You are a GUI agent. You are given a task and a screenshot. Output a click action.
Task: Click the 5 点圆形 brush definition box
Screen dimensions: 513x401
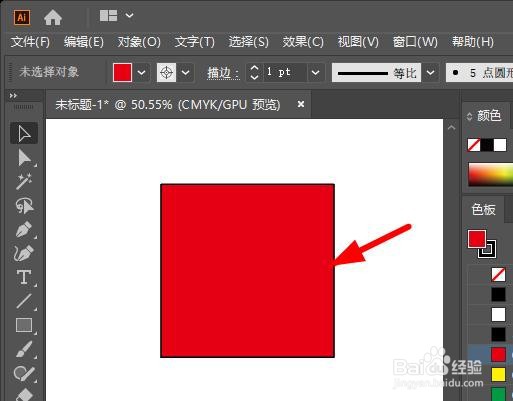[479, 72]
